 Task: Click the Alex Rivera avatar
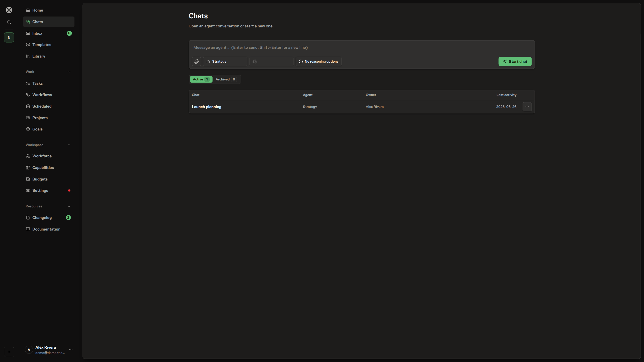[x=29, y=350]
